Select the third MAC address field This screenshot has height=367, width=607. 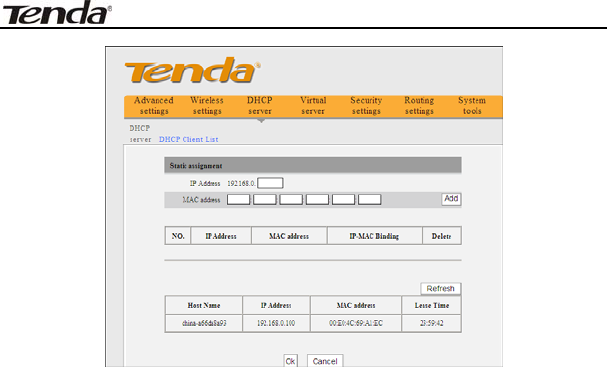click(291, 199)
